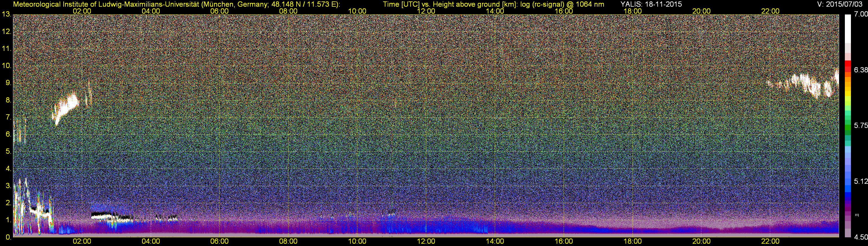Click the bottom axis 04:00 time label

[151, 241]
